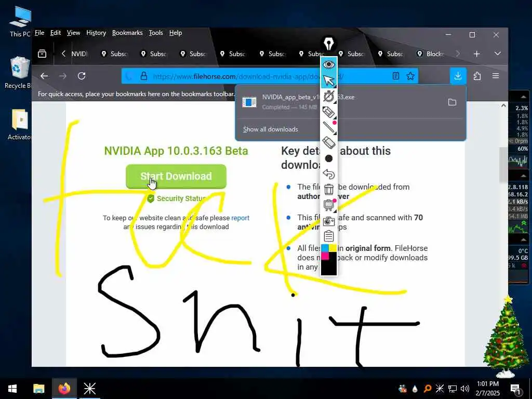The height and width of the screenshot is (399, 532).
Task: Bookmark this page with the star icon
Action: pyautogui.click(x=410, y=76)
